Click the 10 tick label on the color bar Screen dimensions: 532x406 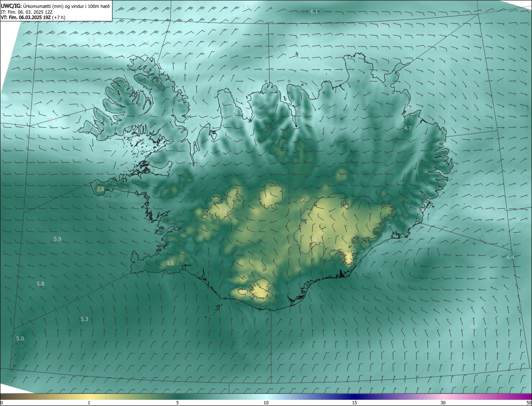tap(266, 403)
